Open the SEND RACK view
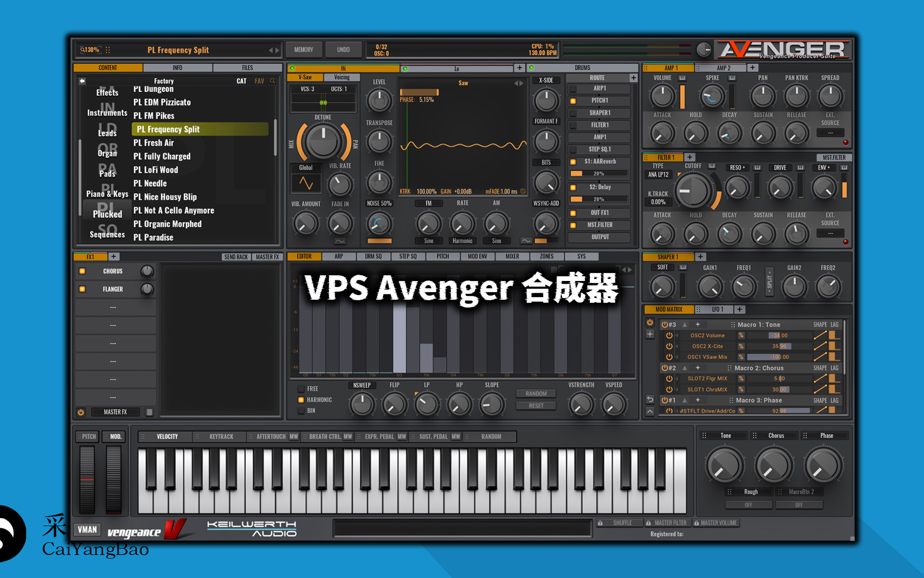 [x=236, y=257]
